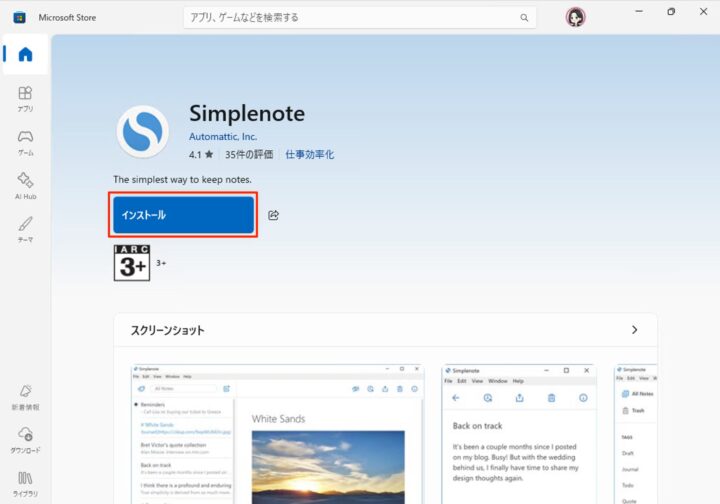720x504 pixels.
Task: Open the 仕事効率化 category link
Action: [309, 155]
